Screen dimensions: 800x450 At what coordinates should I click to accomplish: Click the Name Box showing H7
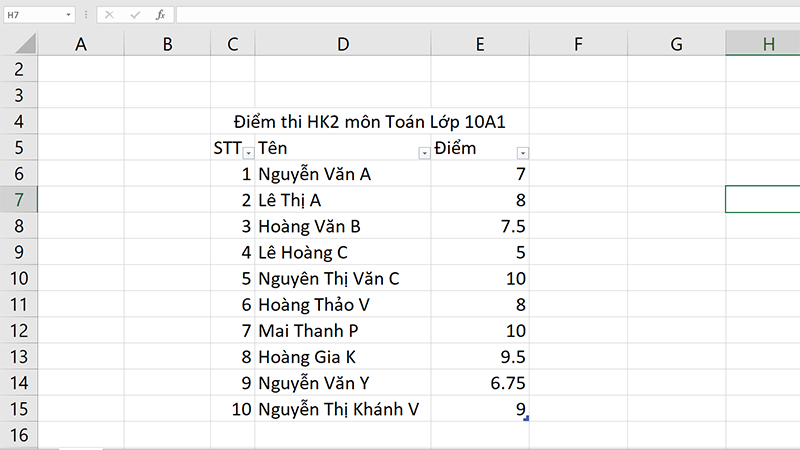30,15
